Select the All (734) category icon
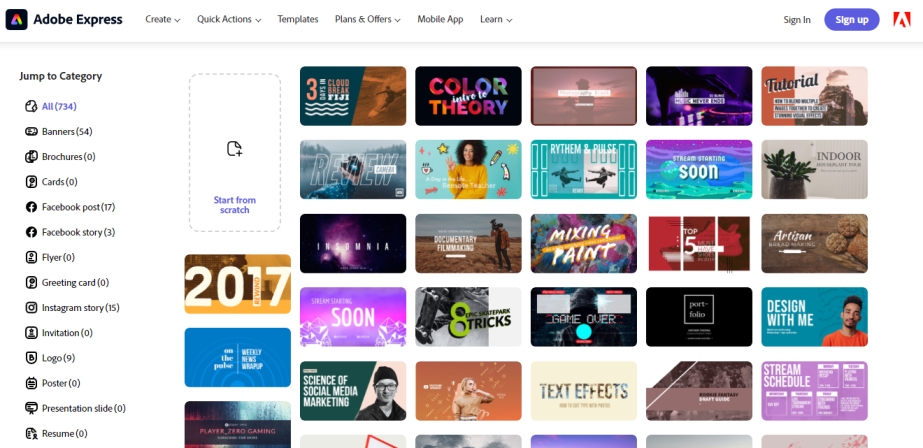 [31, 107]
